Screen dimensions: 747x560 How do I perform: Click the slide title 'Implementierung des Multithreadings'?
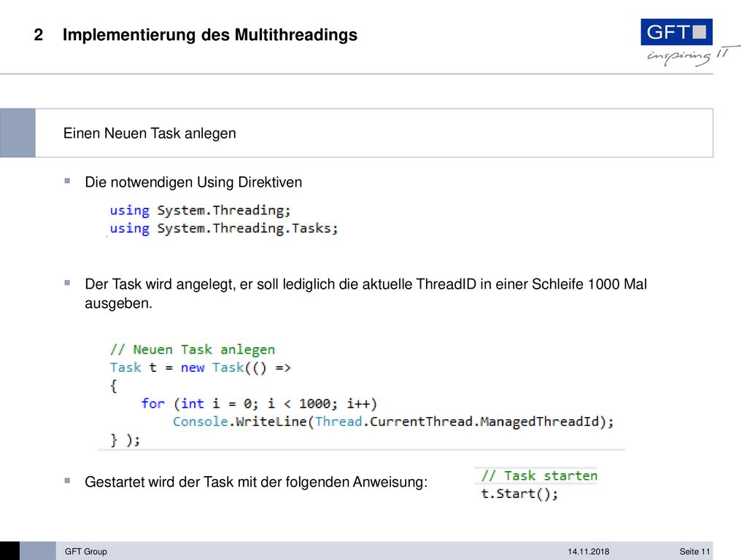click(210, 35)
